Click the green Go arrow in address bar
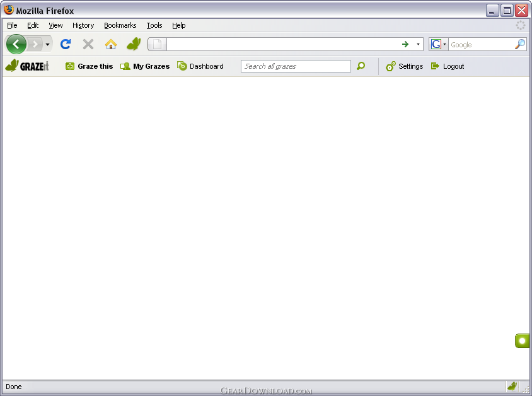The width and height of the screenshot is (532, 396). click(x=405, y=44)
